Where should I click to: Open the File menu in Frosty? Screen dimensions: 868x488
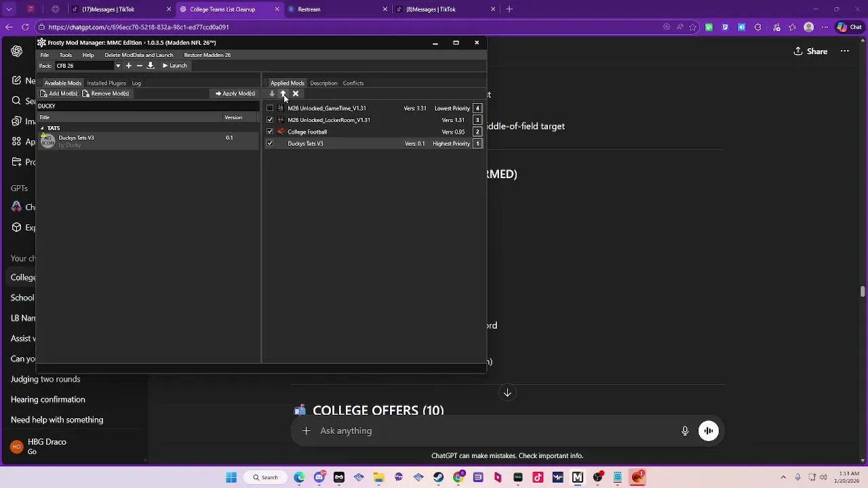coord(45,55)
